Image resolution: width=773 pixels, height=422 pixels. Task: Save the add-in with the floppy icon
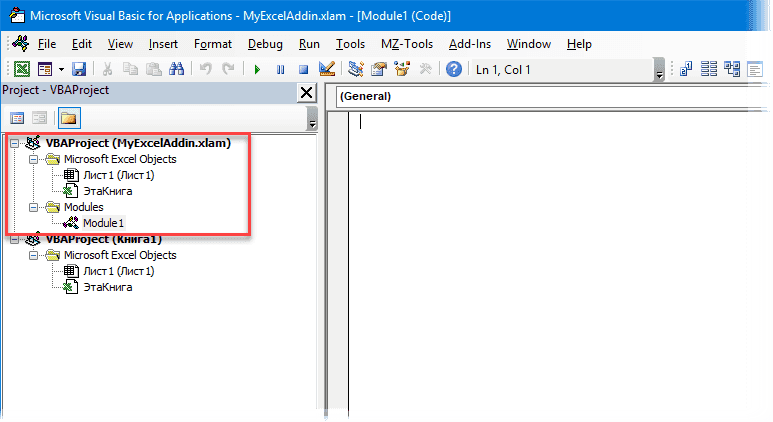[x=79, y=69]
